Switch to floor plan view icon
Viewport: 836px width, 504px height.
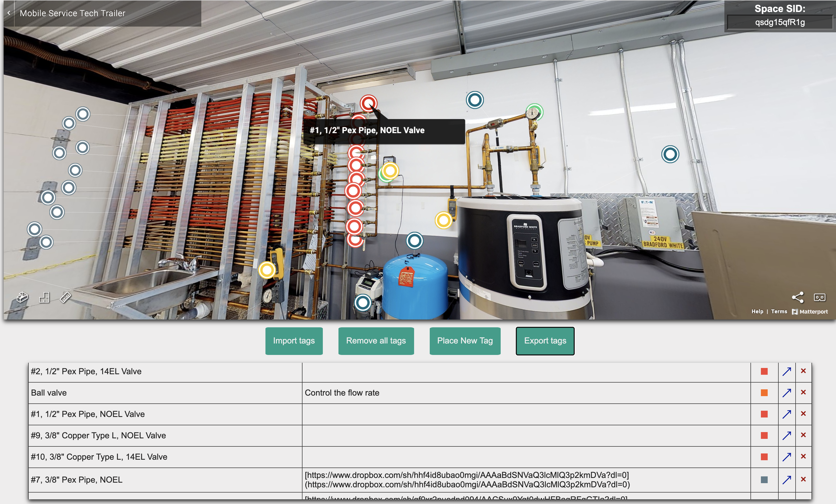(44, 297)
